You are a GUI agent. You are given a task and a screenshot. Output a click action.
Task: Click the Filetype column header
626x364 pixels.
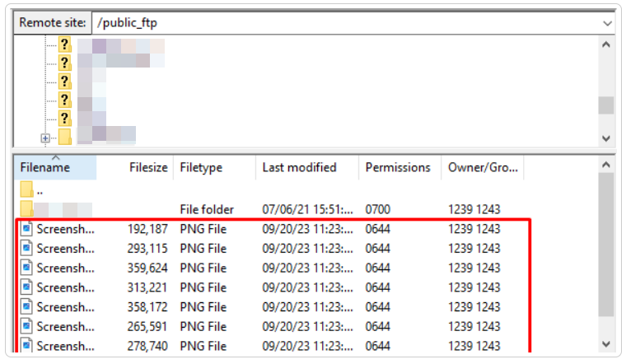(201, 167)
